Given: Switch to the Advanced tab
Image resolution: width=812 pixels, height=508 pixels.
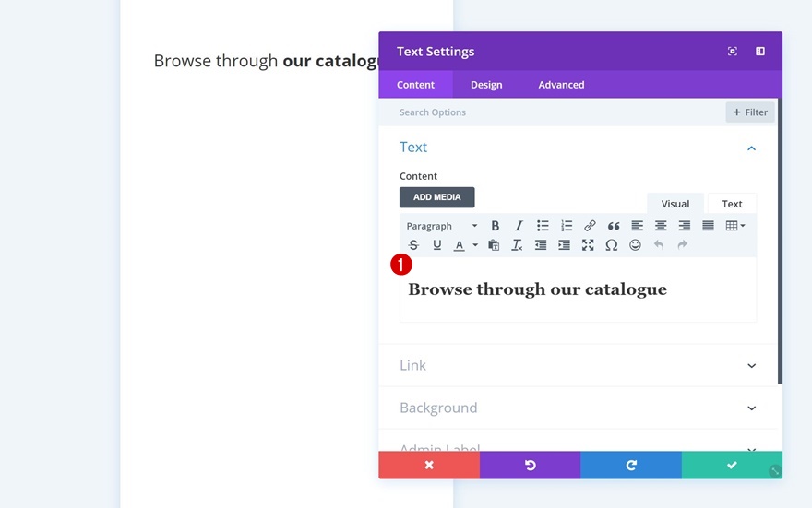Looking at the screenshot, I should (561, 85).
